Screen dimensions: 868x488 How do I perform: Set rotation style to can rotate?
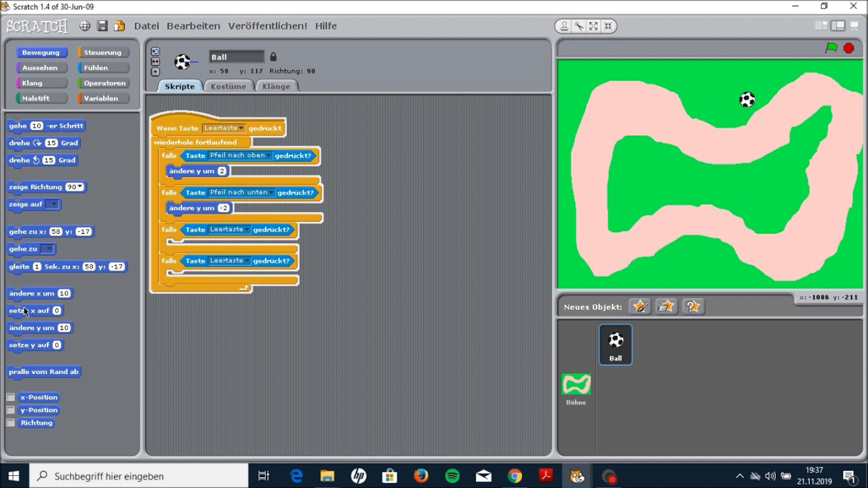coord(155,52)
